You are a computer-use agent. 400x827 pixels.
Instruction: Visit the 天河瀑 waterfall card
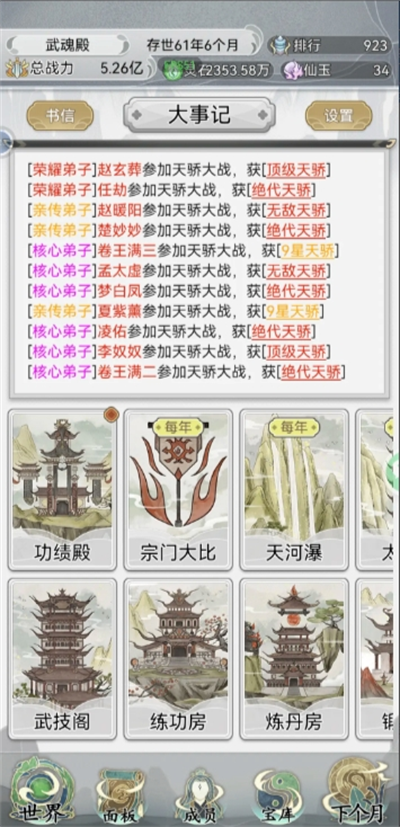pos(294,489)
